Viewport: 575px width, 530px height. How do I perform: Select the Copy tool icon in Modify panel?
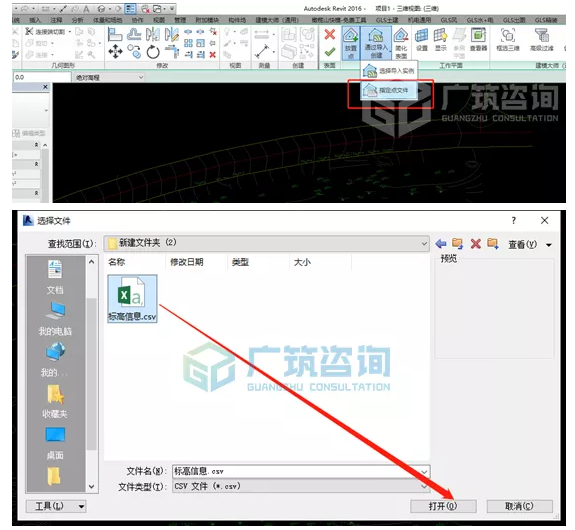pos(134,51)
